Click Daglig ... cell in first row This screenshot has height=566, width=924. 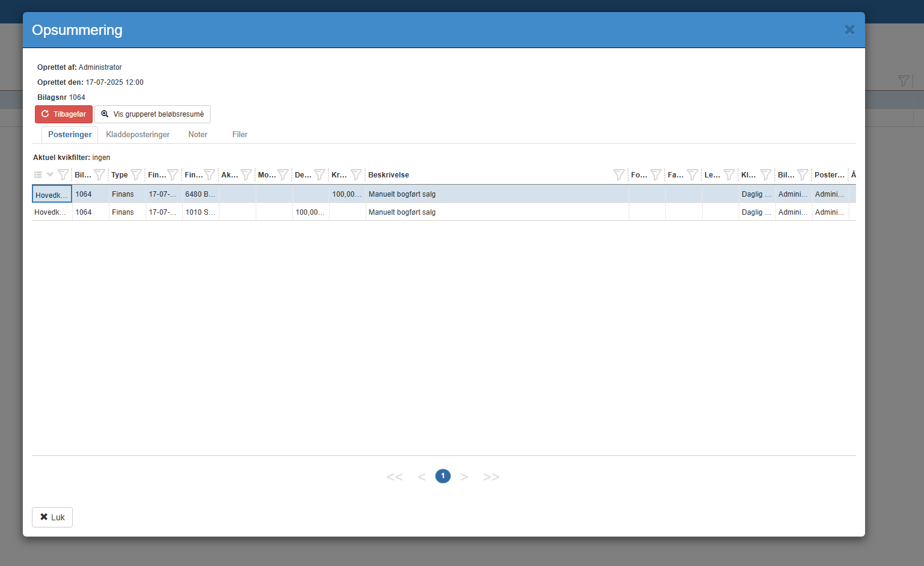[x=757, y=194]
